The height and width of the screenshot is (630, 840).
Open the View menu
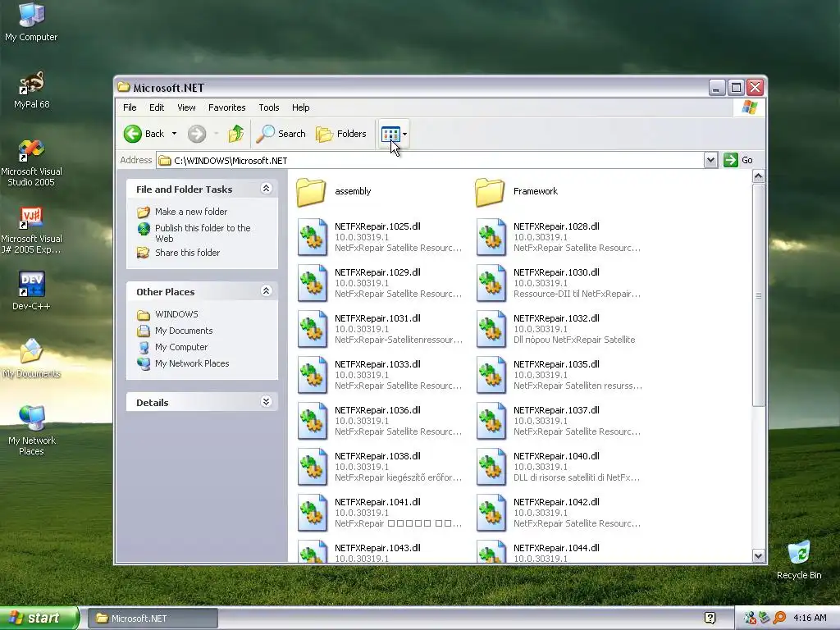(x=186, y=107)
